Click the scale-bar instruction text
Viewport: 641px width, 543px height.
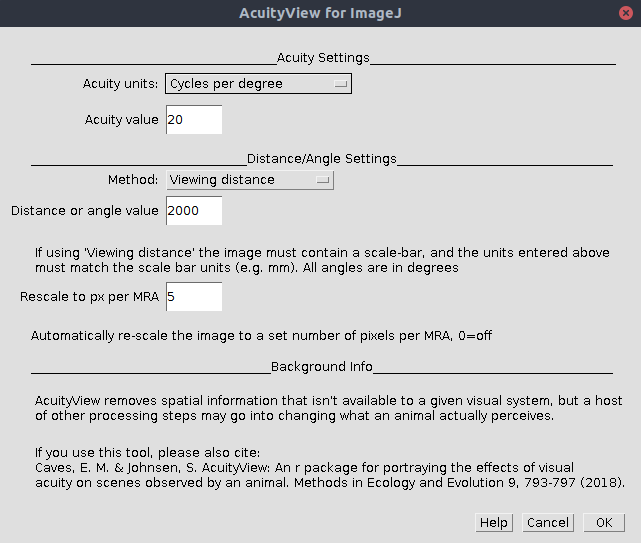[x=322, y=260]
